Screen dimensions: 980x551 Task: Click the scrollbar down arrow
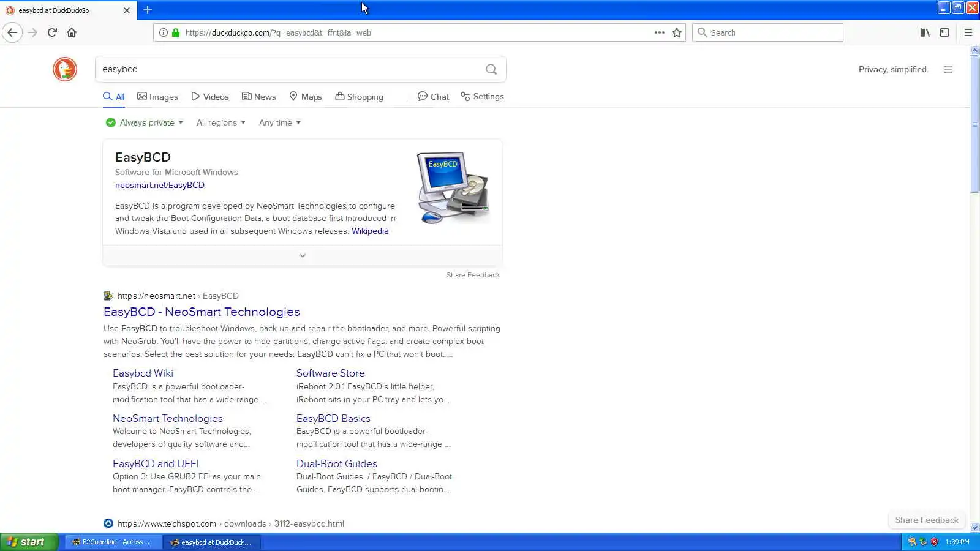click(x=974, y=527)
